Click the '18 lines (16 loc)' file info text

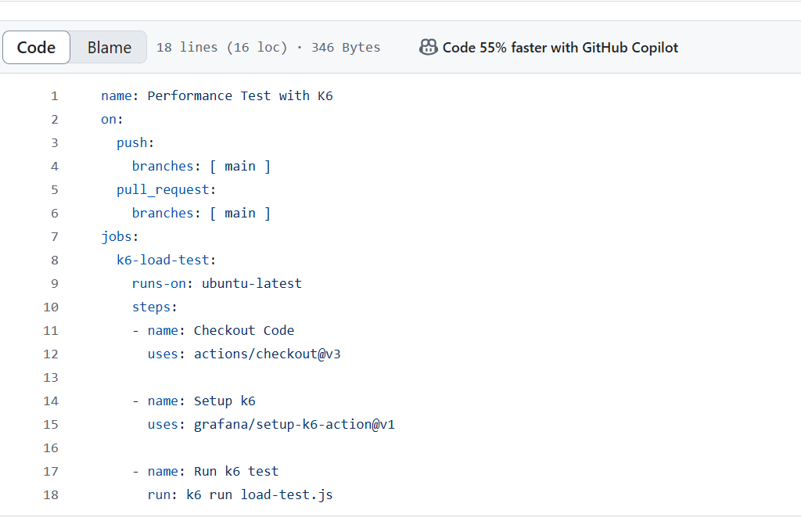coord(222,48)
